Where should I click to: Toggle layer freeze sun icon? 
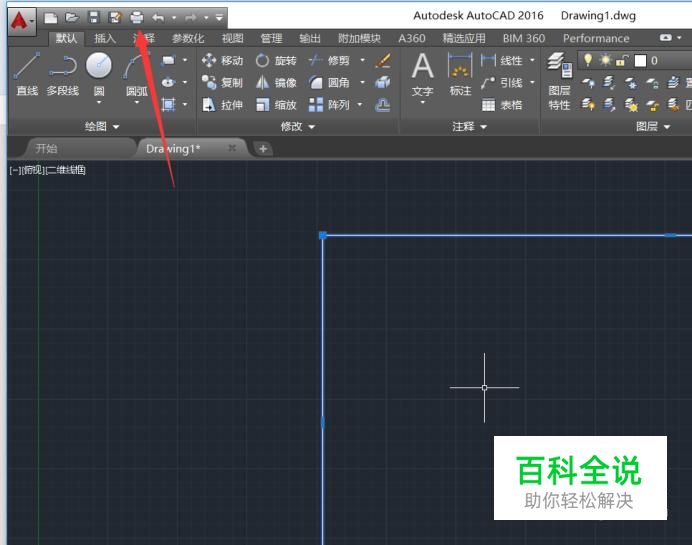coord(605,60)
